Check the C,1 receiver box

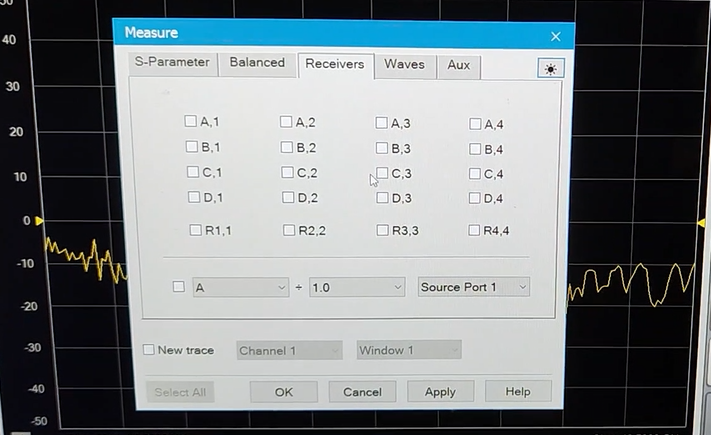(x=193, y=172)
